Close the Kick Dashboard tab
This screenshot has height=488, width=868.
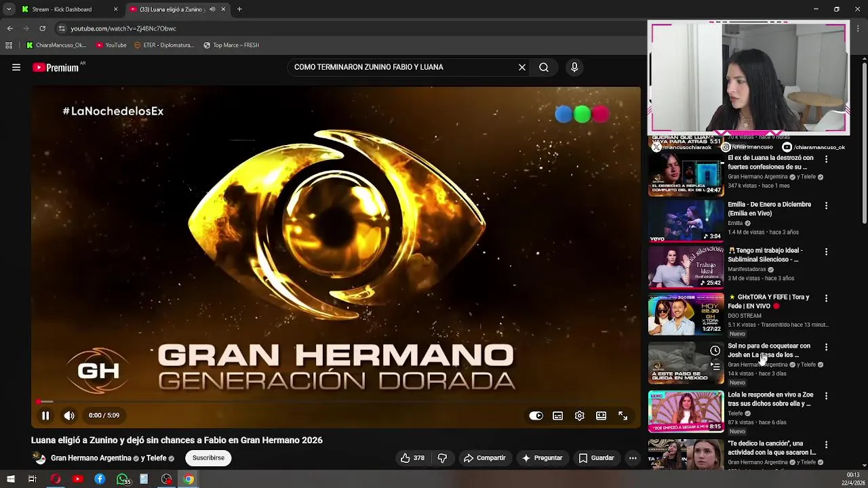click(115, 9)
